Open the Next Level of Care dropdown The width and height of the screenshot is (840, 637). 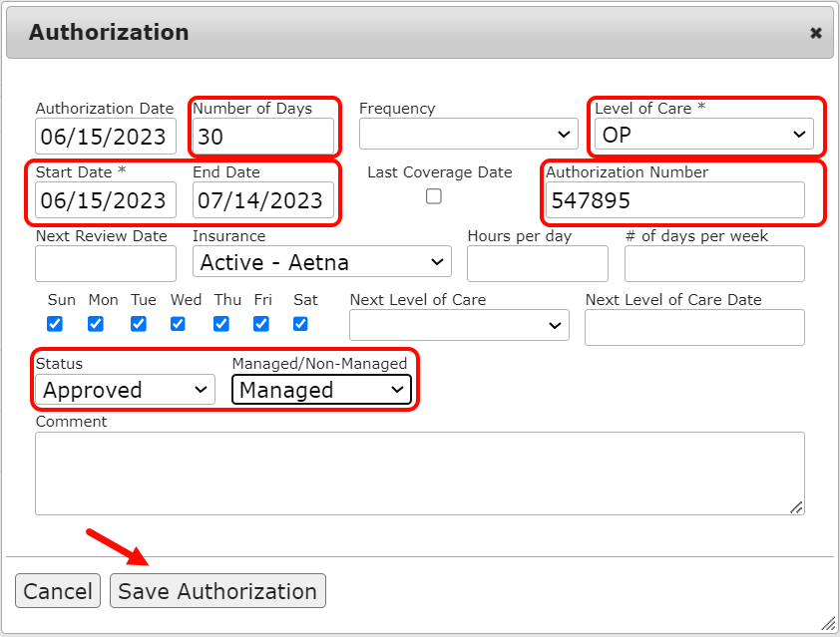pos(459,326)
